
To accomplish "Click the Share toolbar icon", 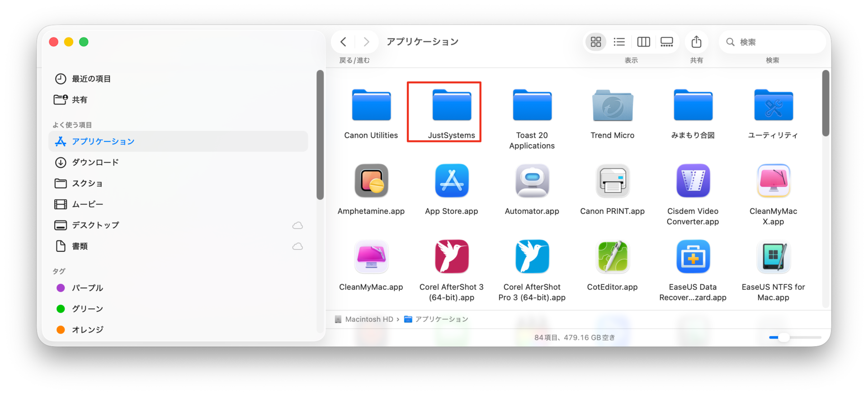I will pos(696,42).
